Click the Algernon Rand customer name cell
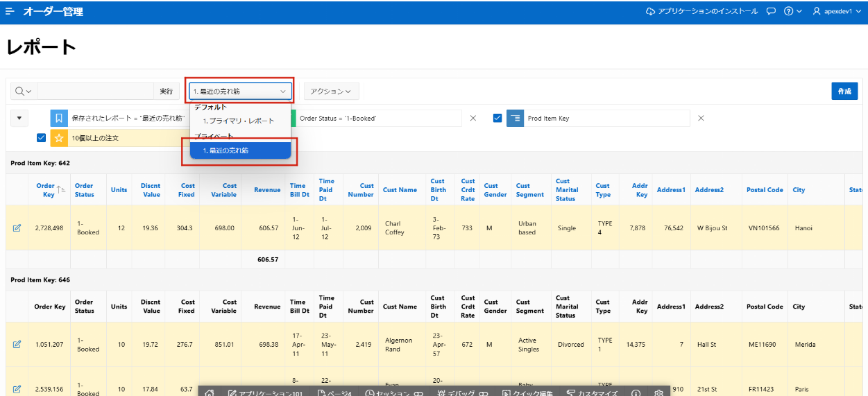Viewport: 868px width, 396px height. tap(399, 345)
